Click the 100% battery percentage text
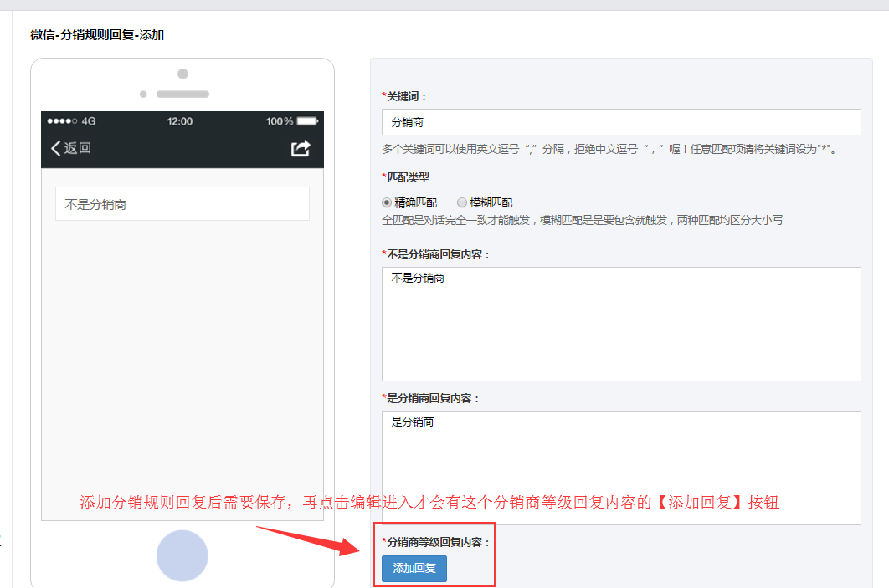The image size is (889, 588). (x=280, y=121)
